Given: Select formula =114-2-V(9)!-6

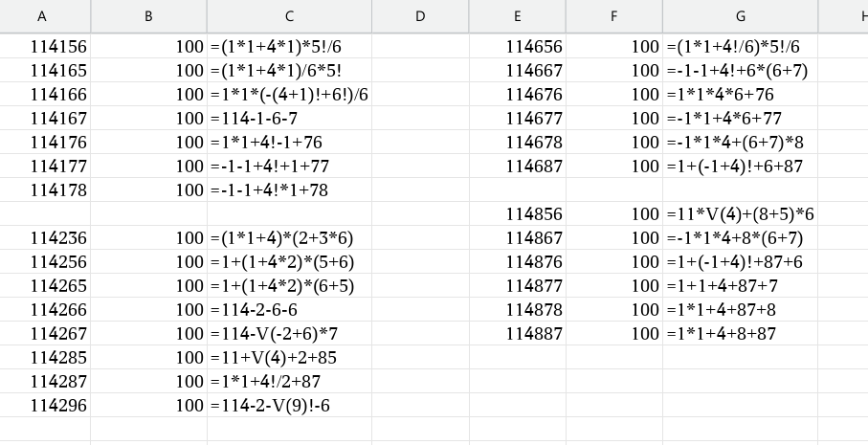Looking at the screenshot, I should pyautogui.click(x=289, y=406).
